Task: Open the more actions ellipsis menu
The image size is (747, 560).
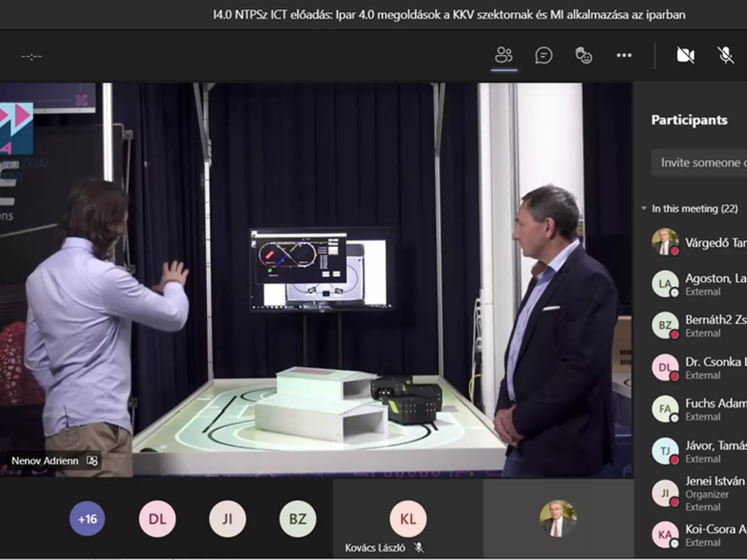Action: click(x=624, y=56)
